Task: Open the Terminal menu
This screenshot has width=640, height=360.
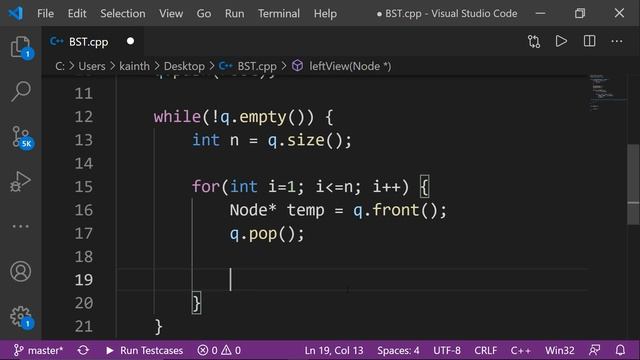Action: 279,13
